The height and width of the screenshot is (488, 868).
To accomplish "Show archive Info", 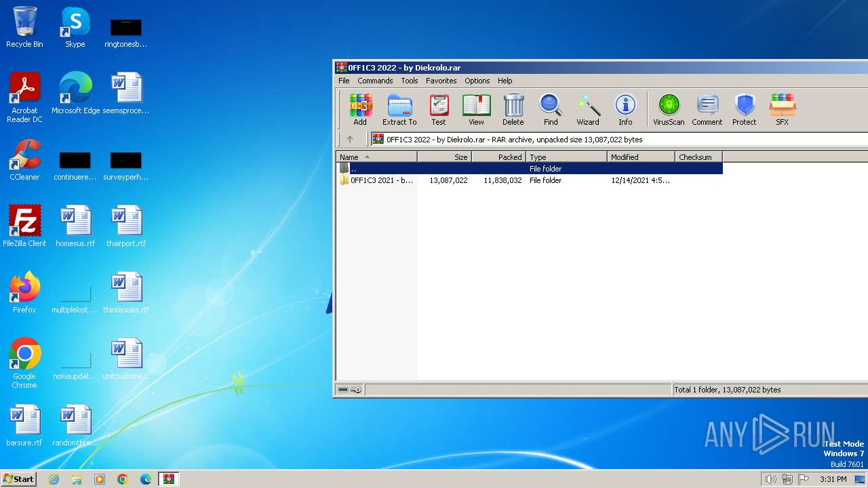I will click(625, 110).
